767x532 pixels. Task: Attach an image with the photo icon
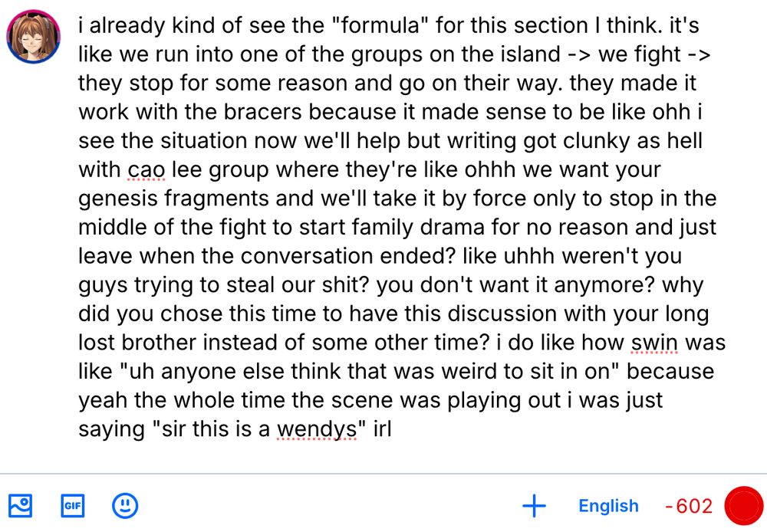point(21,506)
